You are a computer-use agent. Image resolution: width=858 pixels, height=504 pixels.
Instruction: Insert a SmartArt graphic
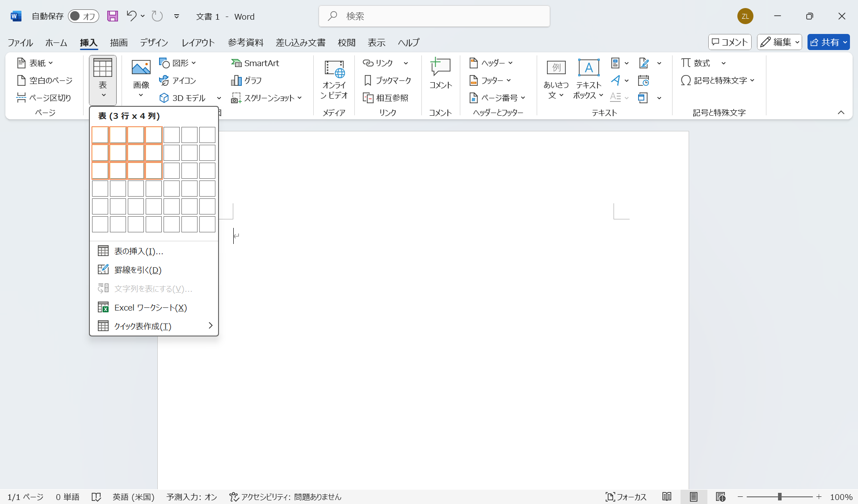coord(255,63)
